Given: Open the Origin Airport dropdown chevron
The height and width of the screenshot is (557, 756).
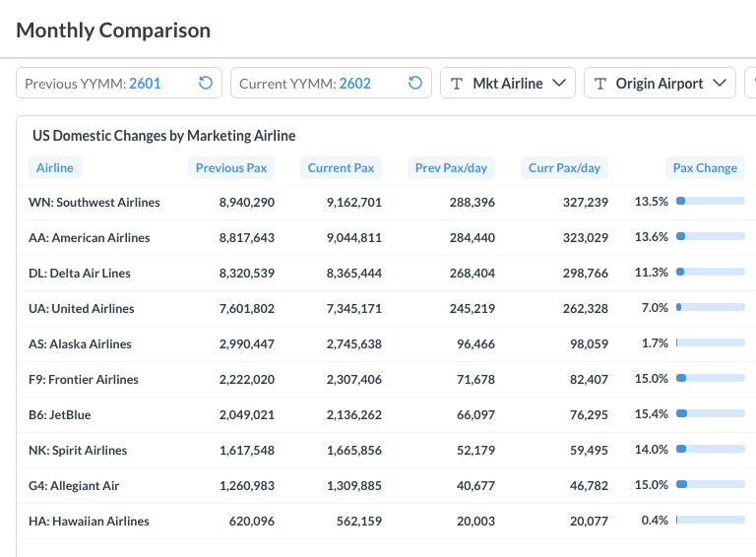Looking at the screenshot, I should (x=720, y=84).
